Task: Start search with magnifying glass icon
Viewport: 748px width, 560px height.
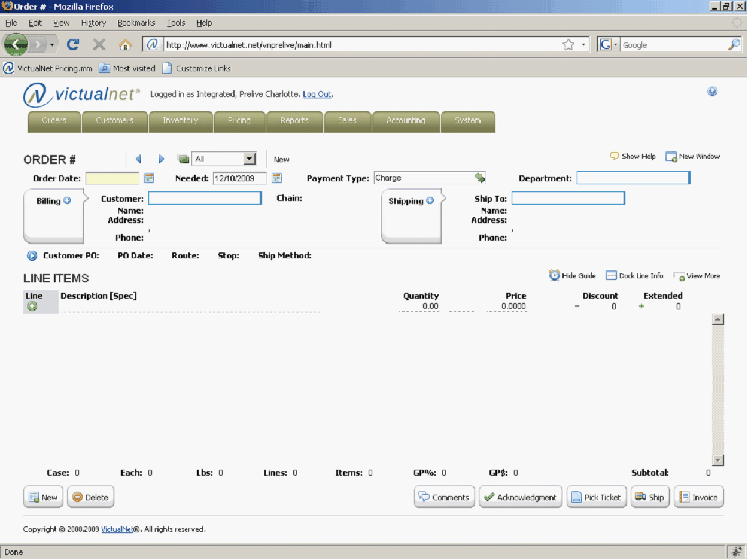Action: point(734,45)
